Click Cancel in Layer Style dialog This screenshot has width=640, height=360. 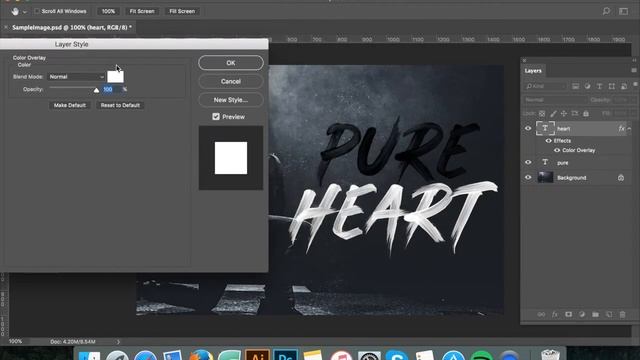point(231,81)
